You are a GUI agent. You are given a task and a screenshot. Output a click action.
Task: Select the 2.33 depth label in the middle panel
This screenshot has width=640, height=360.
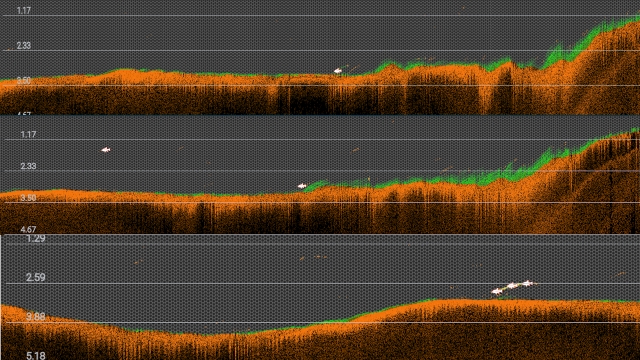pyautogui.click(x=28, y=166)
